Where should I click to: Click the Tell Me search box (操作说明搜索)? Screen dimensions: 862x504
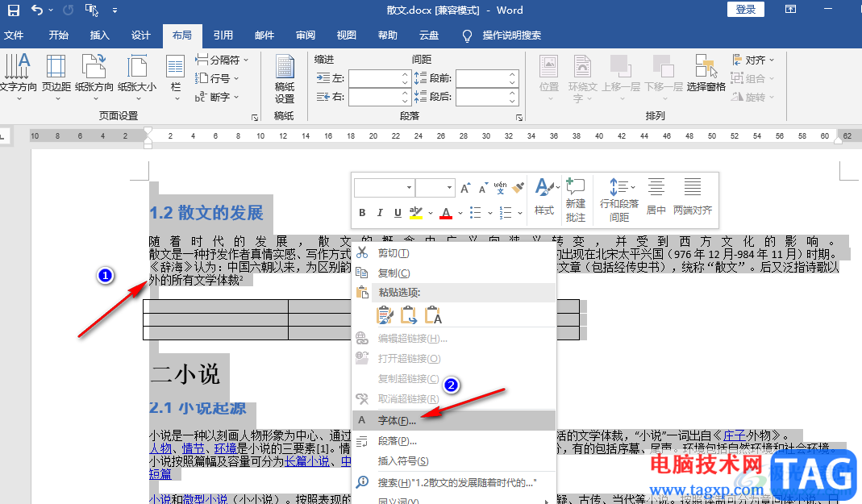point(512,35)
